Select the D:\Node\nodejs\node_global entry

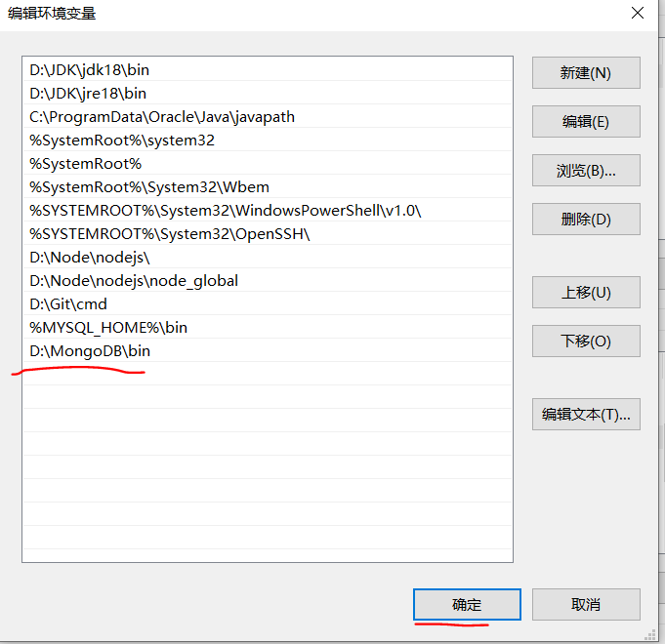[268, 280]
